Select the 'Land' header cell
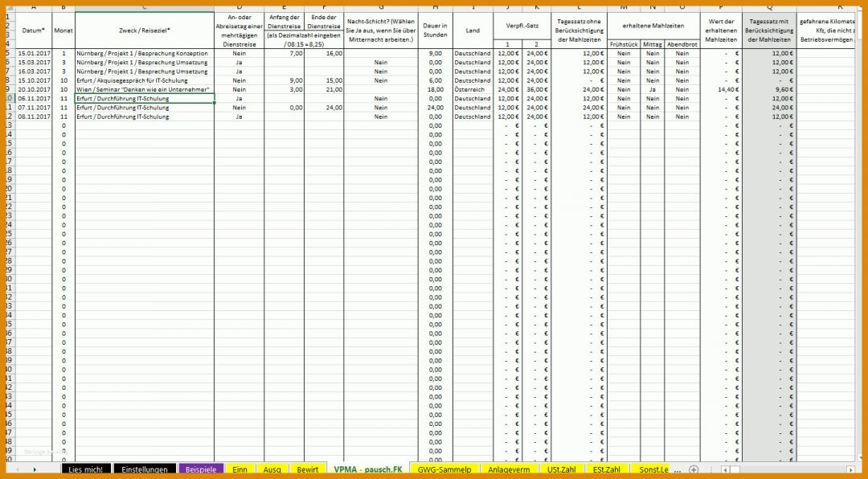 point(473,31)
